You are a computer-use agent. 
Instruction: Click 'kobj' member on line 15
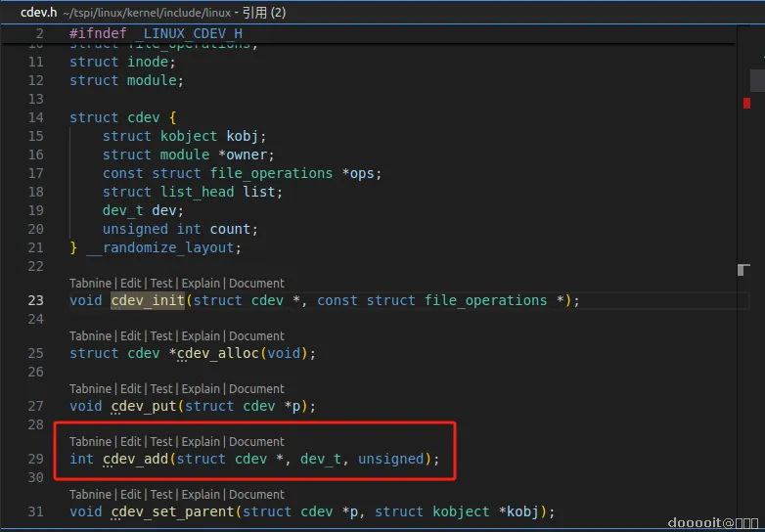(243, 136)
